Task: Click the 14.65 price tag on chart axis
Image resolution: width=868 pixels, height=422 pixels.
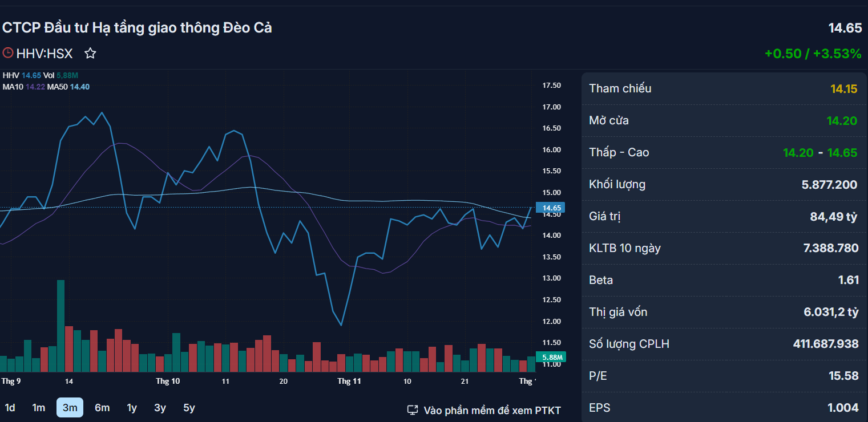Action: (x=550, y=208)
